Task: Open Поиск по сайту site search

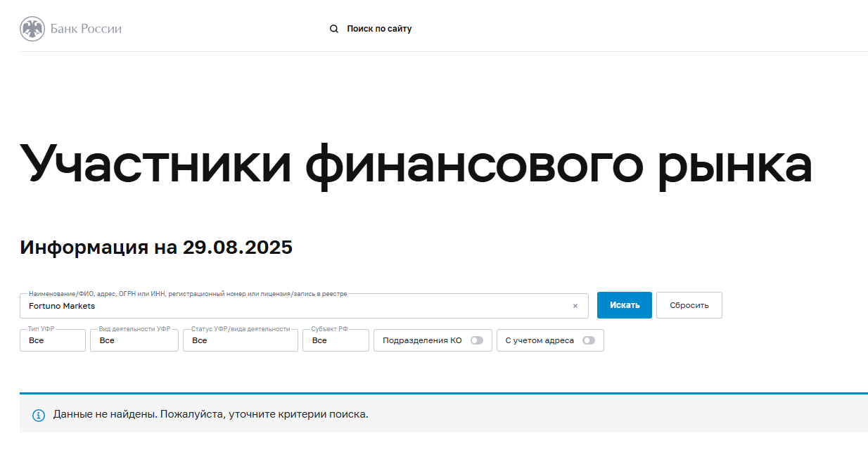Action: pos(379,29)
